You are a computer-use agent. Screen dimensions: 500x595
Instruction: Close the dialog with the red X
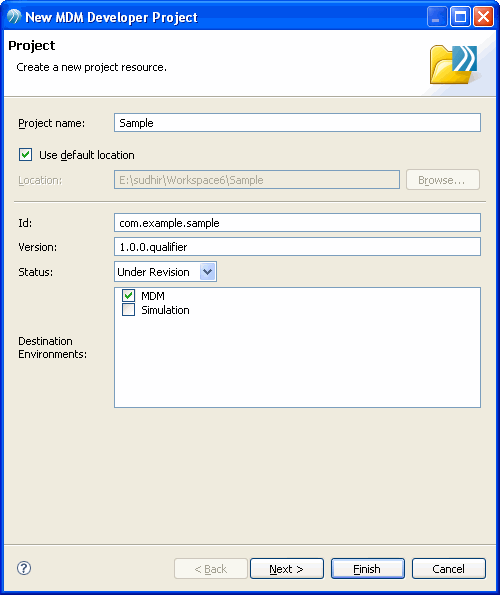click(483, 17)
